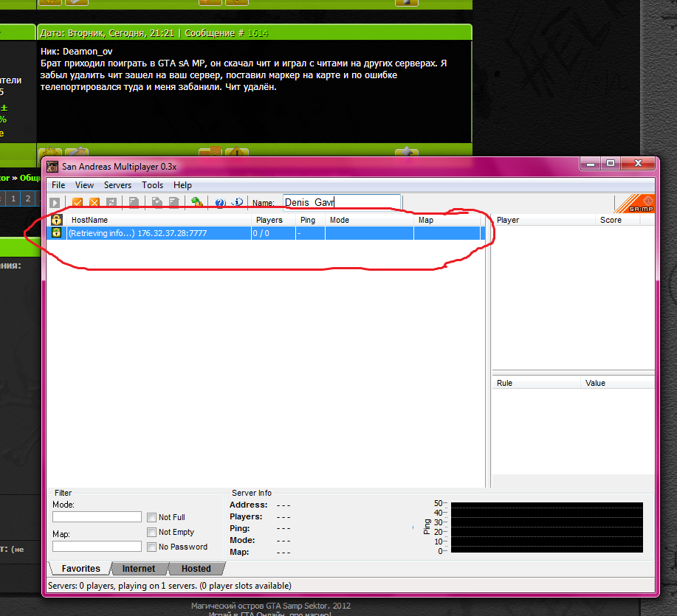Click the Add Server orange checkmark icon
Screen dimensions: 677x616
coord(78,202)
